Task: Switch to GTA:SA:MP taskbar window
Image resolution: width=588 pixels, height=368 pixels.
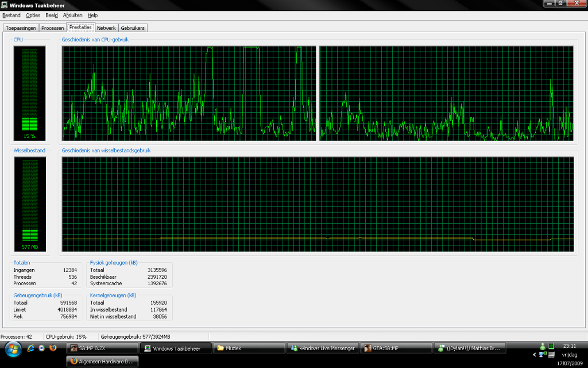Action: [x=396, y=348]
